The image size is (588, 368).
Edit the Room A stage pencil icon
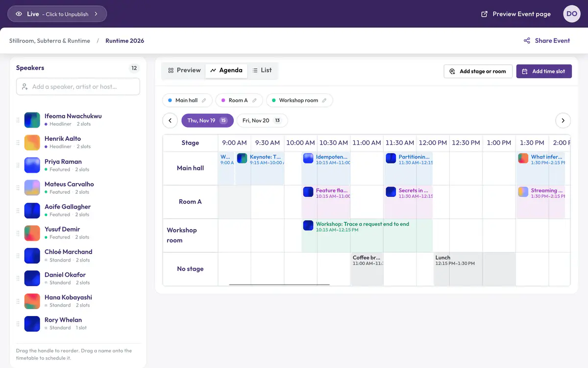click(x=254, y=100)
